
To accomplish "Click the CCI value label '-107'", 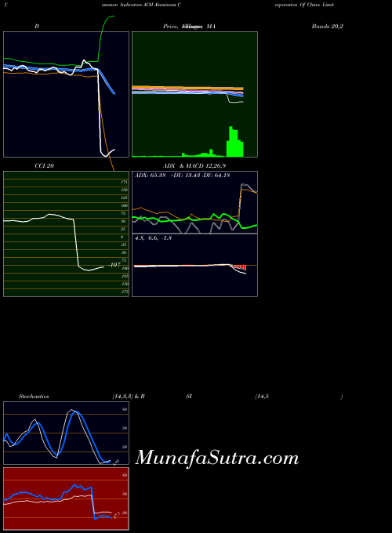I will point(114,265).
